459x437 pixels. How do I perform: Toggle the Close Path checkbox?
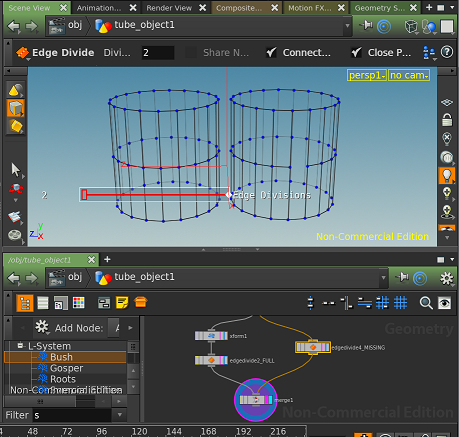click(356, 52)
